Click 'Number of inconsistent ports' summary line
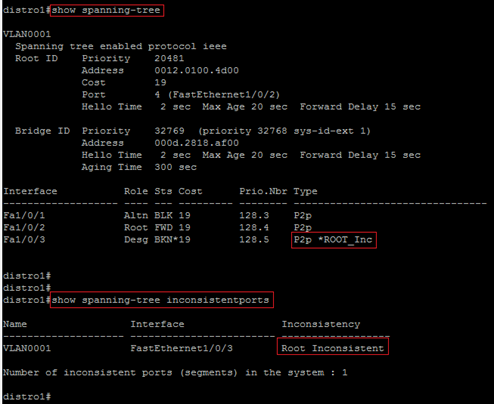 coord(175,373)
